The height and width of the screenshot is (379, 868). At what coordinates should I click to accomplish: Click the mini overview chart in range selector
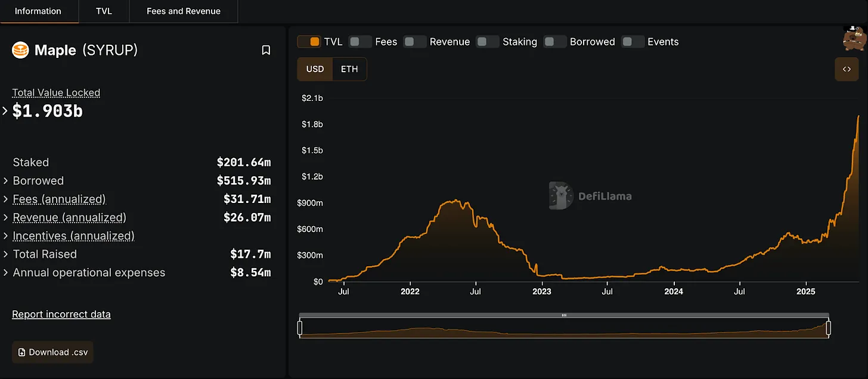[x=564, y=328]
